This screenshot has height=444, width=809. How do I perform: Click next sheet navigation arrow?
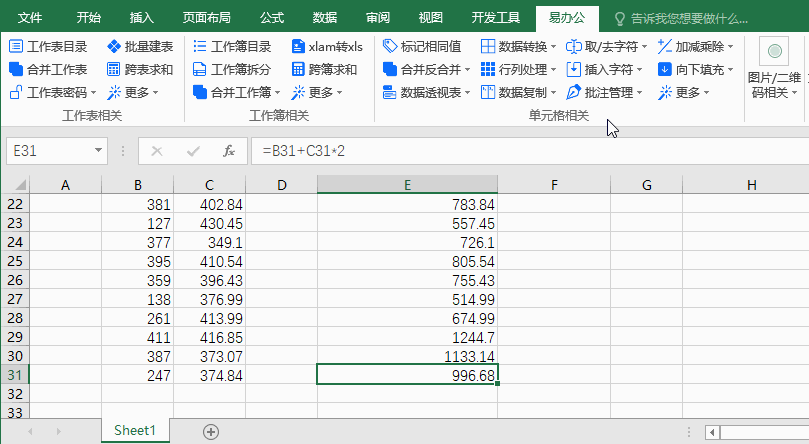[x=58, y=431]
